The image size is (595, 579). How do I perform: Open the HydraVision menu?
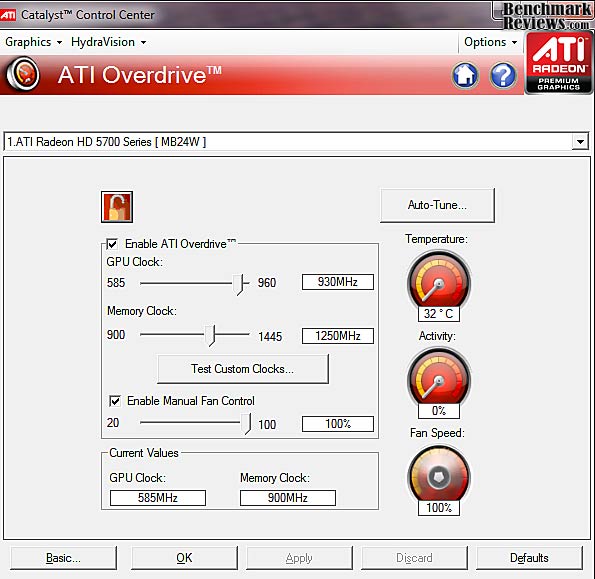[108, 42]
